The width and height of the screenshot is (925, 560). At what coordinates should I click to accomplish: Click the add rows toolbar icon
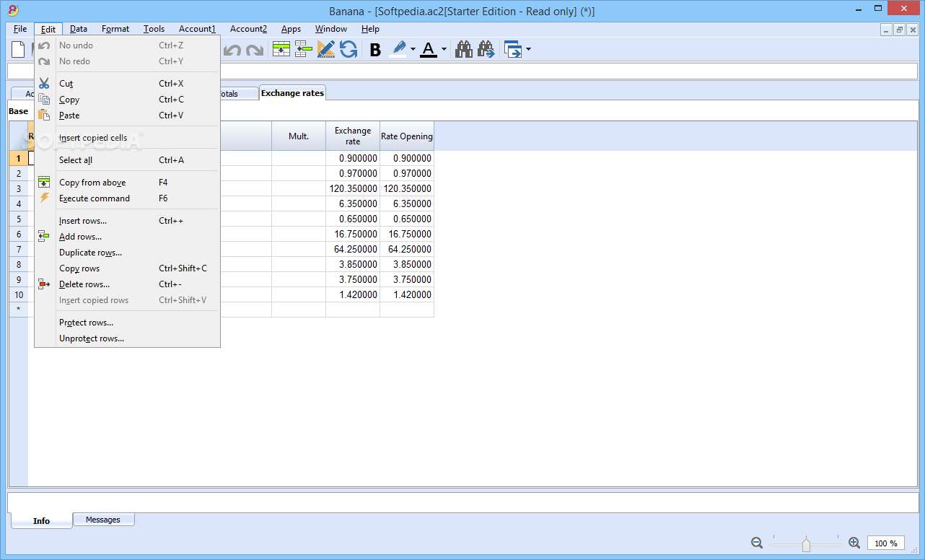[x=304, y=50]
